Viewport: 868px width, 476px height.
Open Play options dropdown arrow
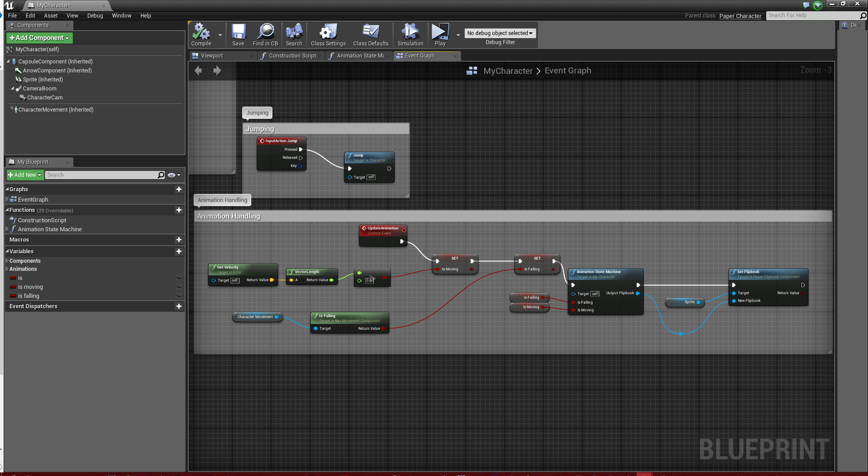click(458, 35)
